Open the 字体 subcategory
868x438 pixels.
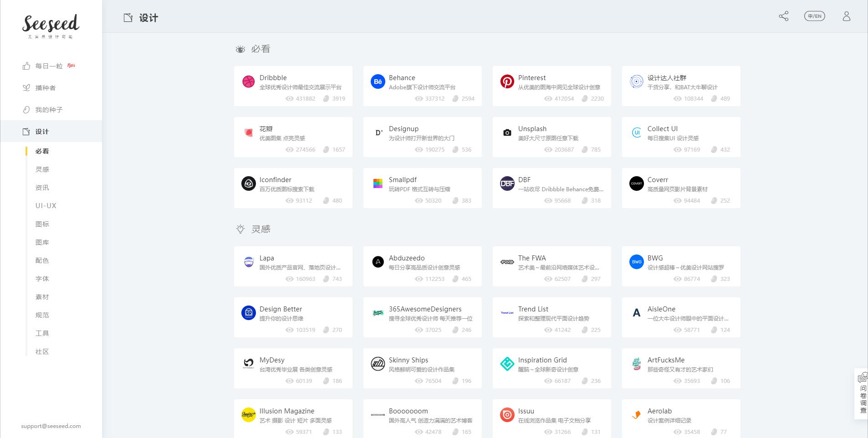point(42,279)
